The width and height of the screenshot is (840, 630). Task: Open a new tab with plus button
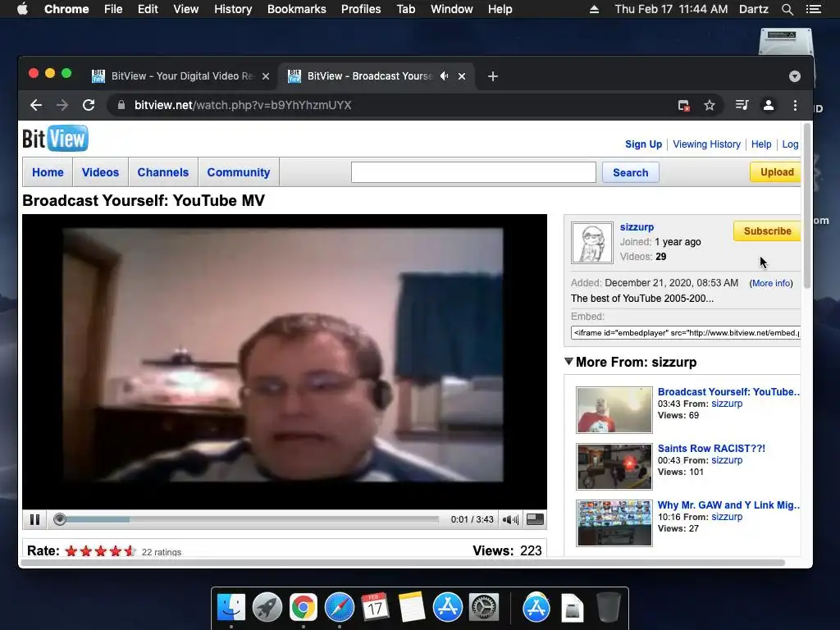pyautogui.click(x=493, y=76)
